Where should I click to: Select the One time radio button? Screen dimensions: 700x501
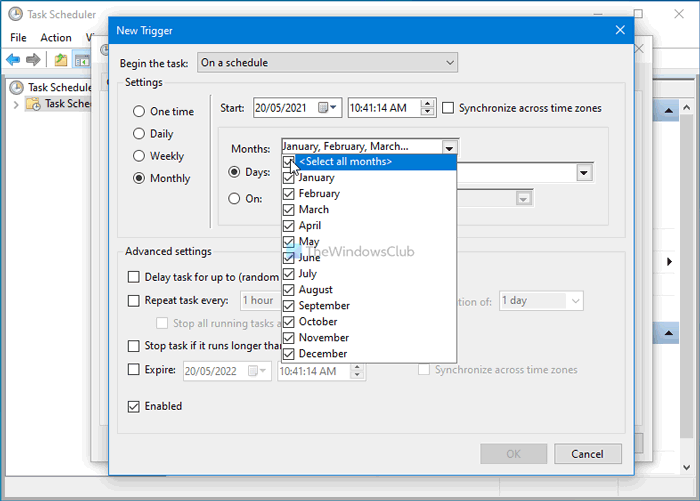point(139,111)
